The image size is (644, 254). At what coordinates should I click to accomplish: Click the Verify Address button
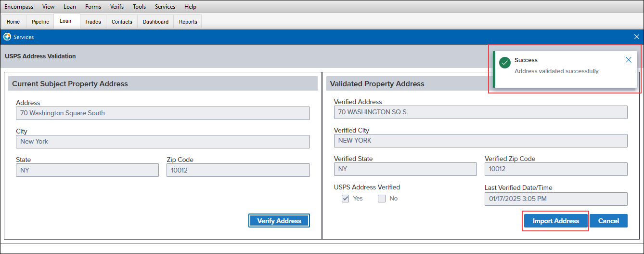coord(279,221)
